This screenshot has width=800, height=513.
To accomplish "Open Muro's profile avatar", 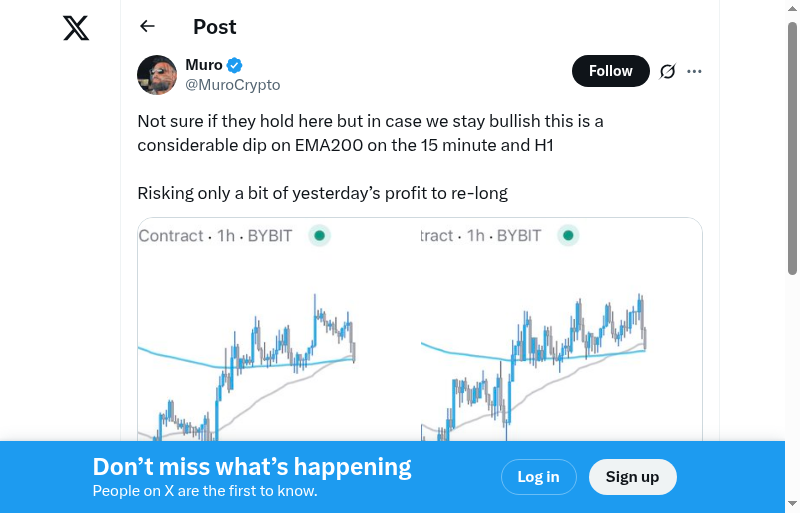I will pos(157,75).
